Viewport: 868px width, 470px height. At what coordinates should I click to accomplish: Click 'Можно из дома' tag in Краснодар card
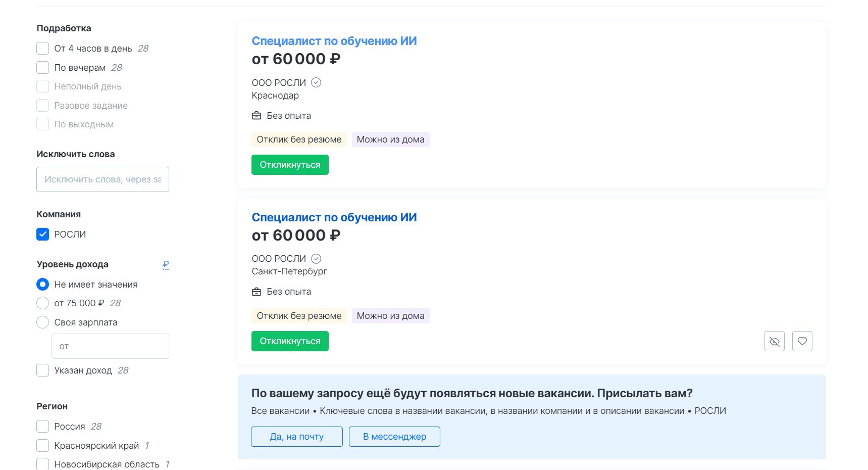(x=390, y=139)
